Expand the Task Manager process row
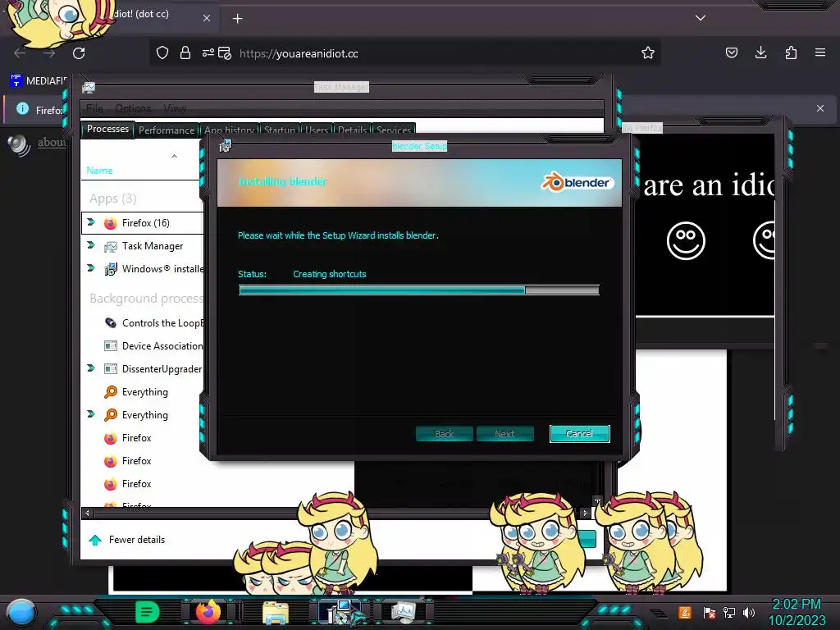Screen dimensions: 840x630 [91, 245]
